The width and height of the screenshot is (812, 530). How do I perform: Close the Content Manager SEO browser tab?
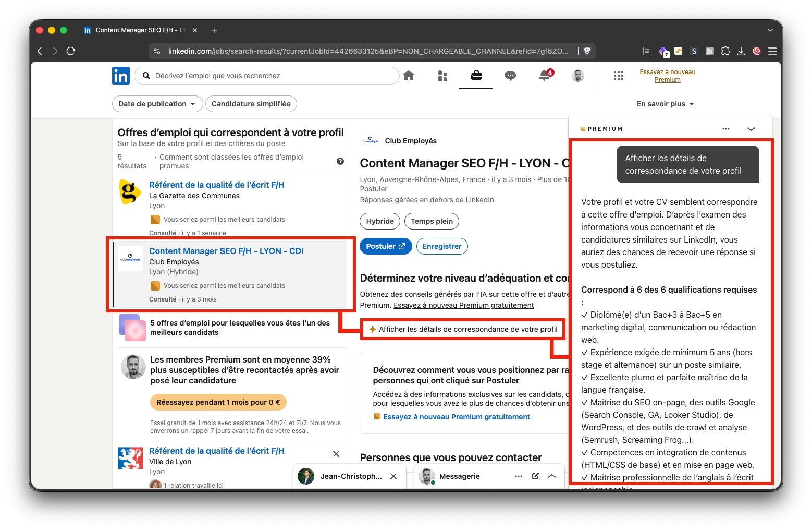coord(195,30)
